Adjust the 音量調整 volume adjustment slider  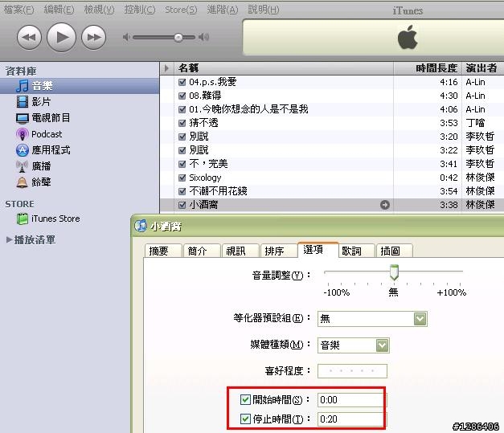[394, 272]
